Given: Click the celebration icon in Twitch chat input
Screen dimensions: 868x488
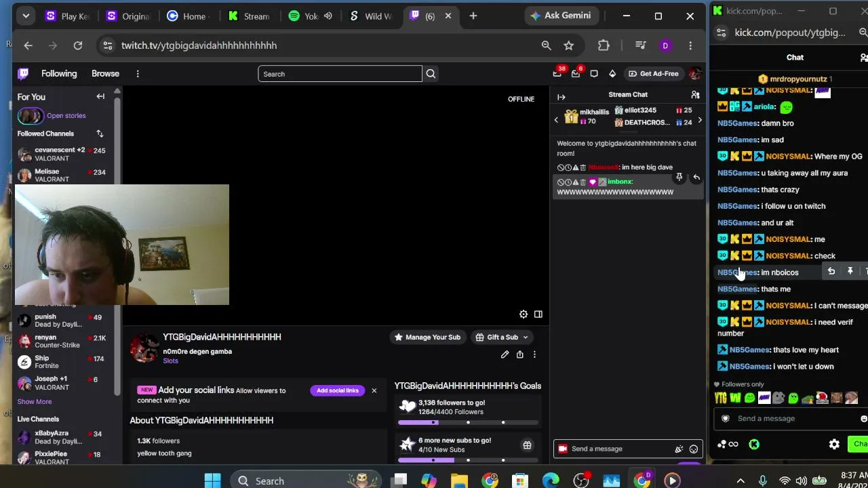Looking at the screenshot, I should pyautogui.click(x=679, y=449).
